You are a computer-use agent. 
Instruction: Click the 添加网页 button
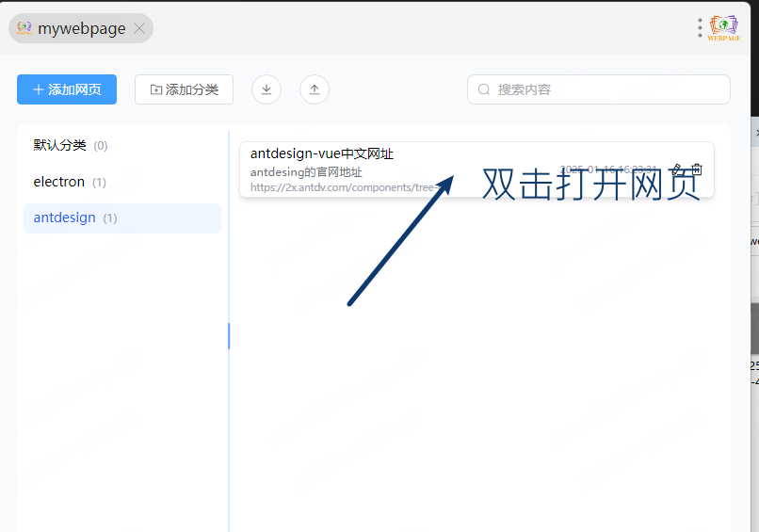(67, 89)
